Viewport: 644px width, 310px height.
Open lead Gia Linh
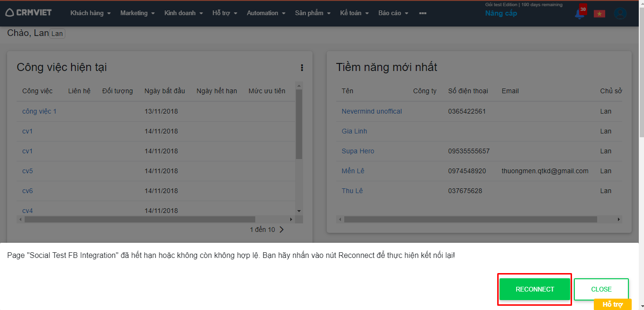click(x=354, y=131)
